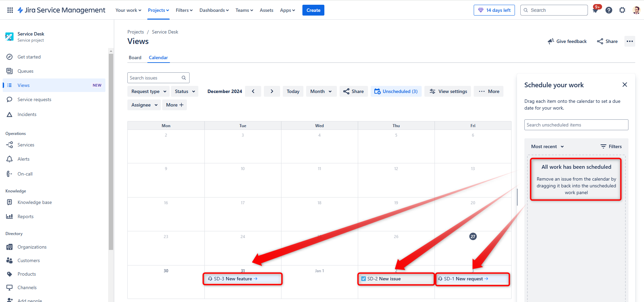The height and width of the screenshot is (302, 644).
Task: Open the Month view dropdown
Action: click(321, 91)
